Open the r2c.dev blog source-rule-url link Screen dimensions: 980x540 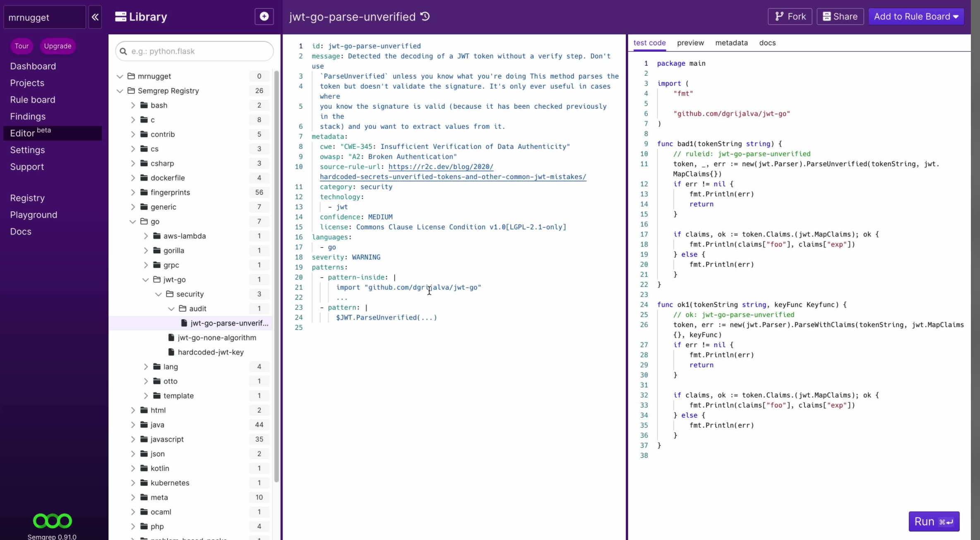pyautogui.click(x=440, y=167)
